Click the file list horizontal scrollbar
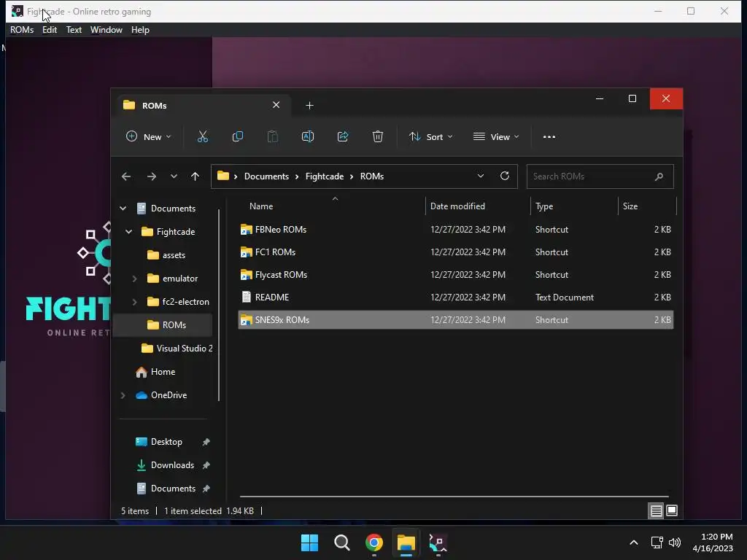The height and width of the screenshot is (560, 747). point(454,496)
